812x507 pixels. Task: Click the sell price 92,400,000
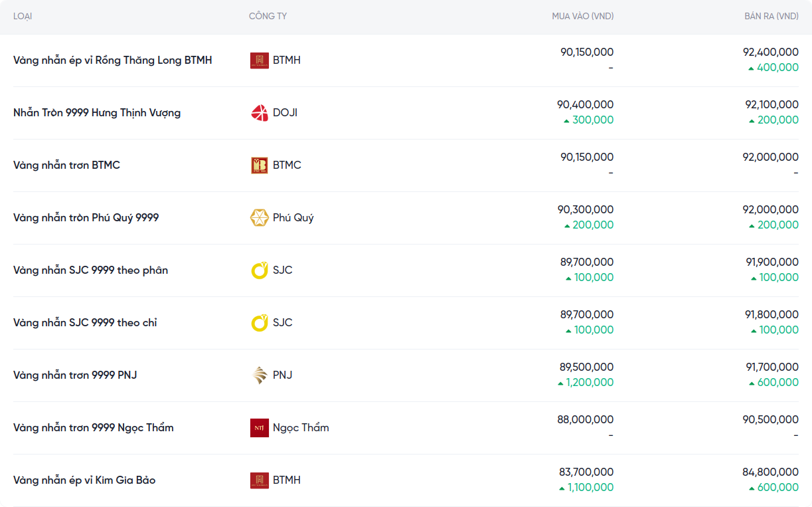(x=771, y=52)
